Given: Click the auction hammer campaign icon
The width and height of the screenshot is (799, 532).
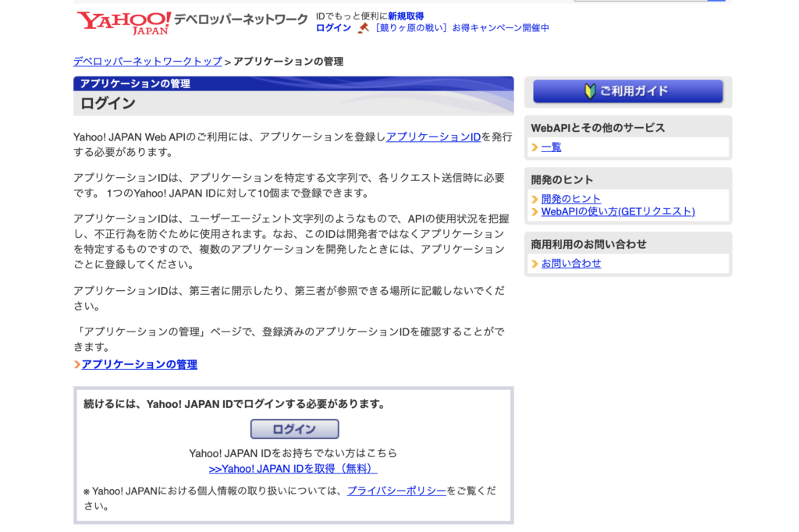Looking at the screenshot, I should point(364,28).
